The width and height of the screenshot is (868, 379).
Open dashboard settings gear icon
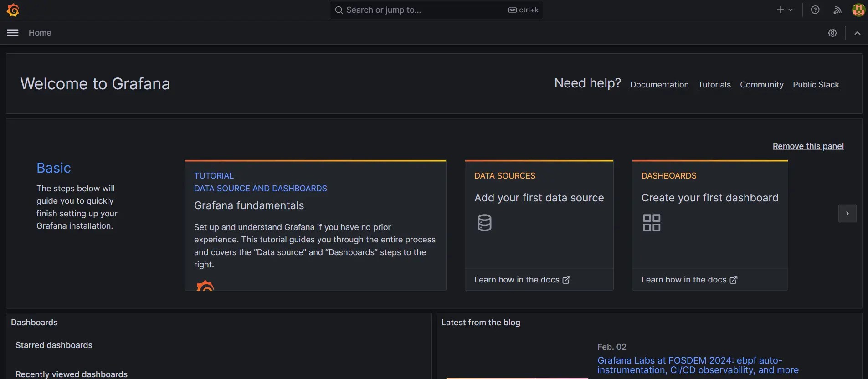click(832, 33)
